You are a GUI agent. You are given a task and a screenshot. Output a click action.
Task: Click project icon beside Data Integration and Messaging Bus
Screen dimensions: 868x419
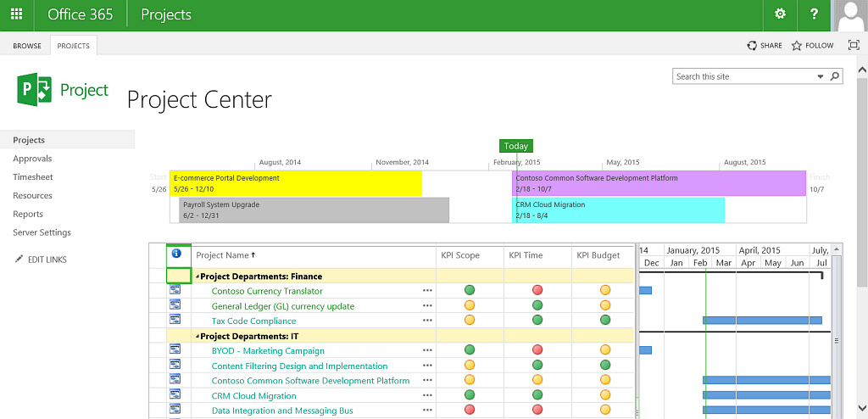175,409
